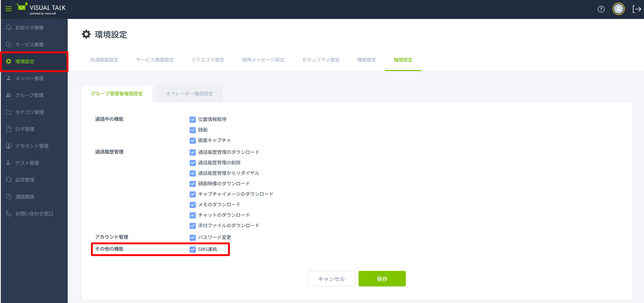Switch to セキュリティ設定 tab

(321, 60)
